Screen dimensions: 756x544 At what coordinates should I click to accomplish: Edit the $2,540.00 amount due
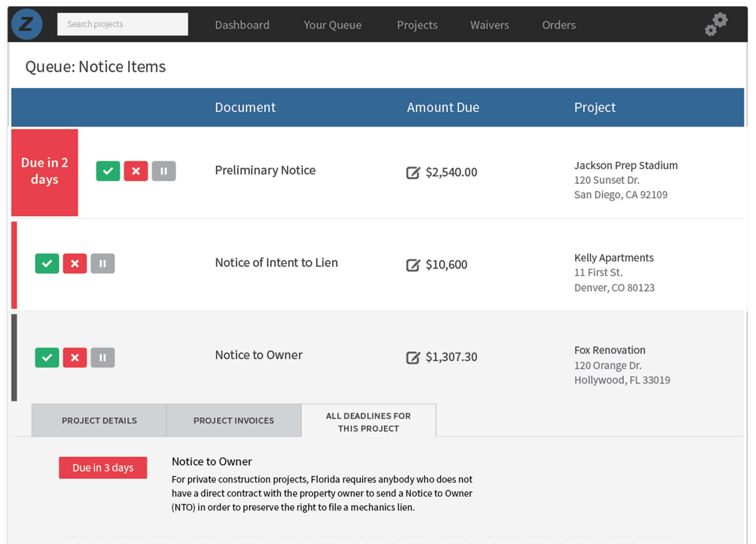pos(413,172)
